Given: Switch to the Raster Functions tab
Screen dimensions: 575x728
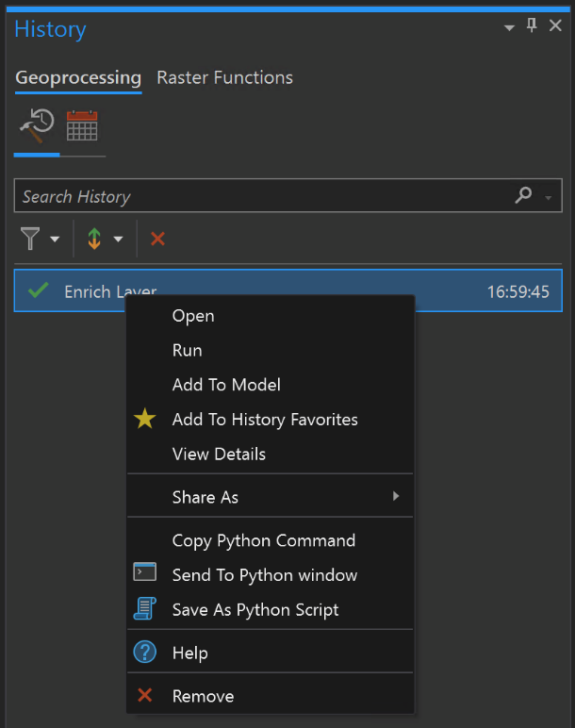Looking at the screenshot, I should tap(224, 77).
